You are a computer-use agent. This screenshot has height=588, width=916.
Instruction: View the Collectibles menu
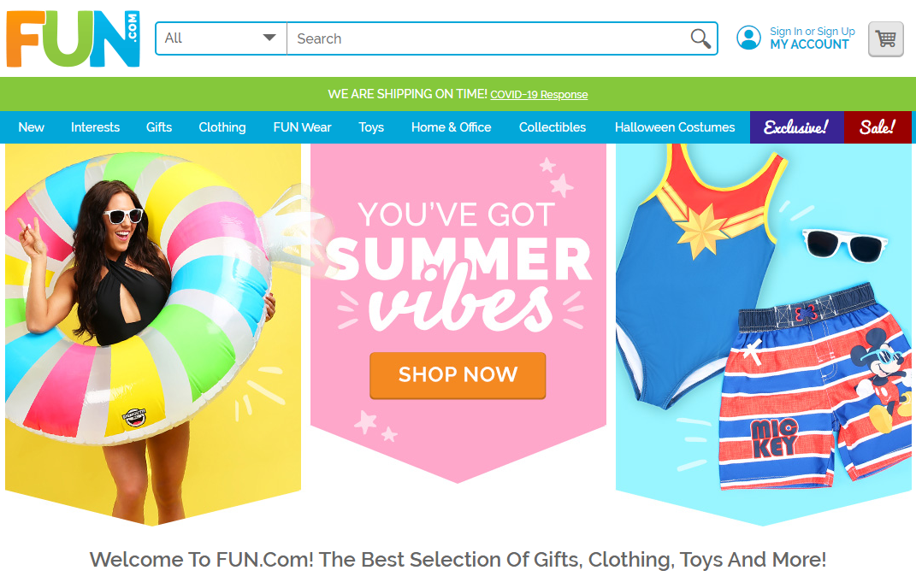(553, 127)
